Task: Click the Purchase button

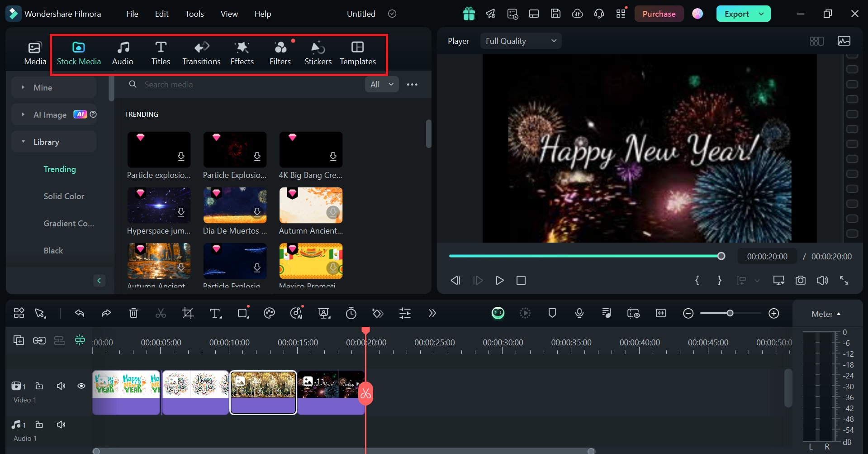Action: pyautogui.click(x=659, y=14)
